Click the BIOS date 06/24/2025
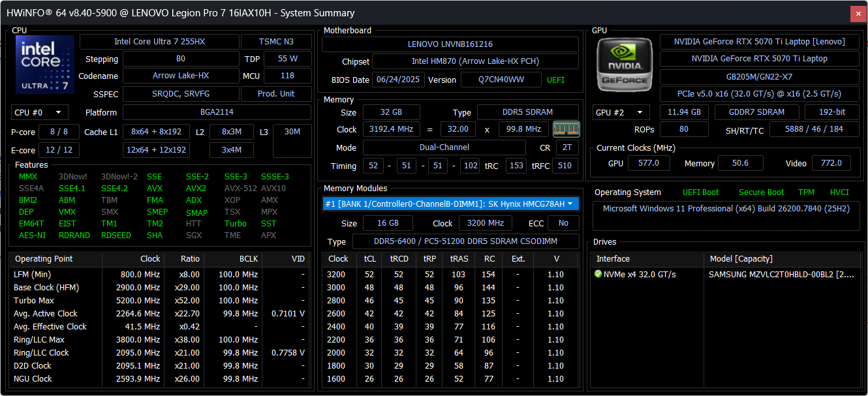This screenshot has width=868, height=396. click(398, 80)
